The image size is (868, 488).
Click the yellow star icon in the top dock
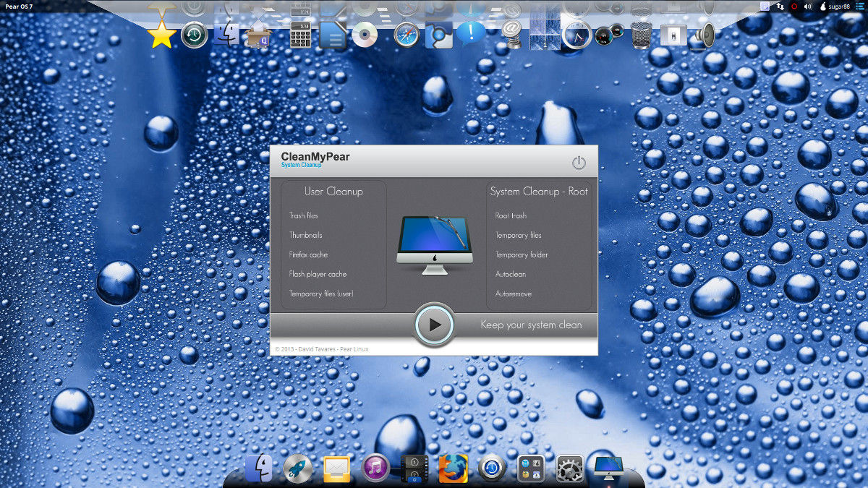(x=161, y=33)
